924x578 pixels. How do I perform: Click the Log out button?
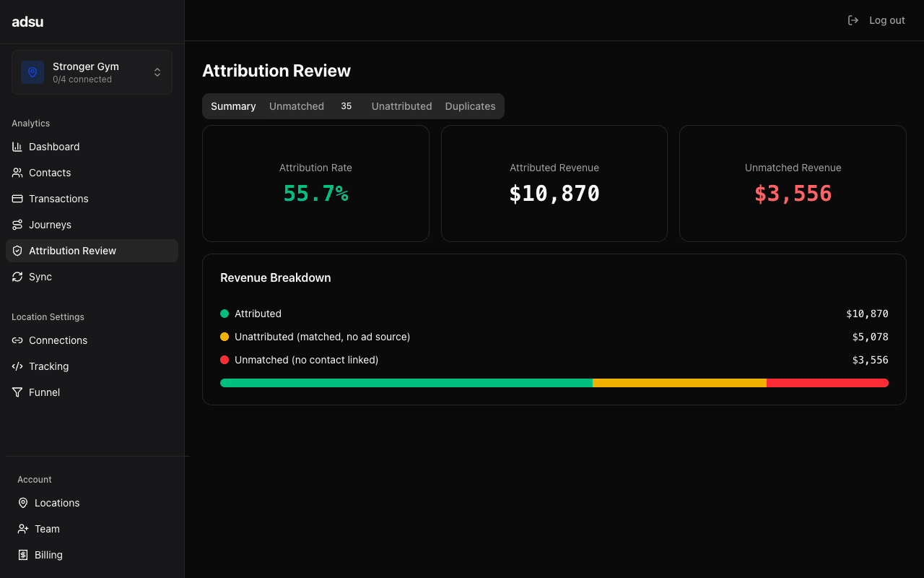click(x=886, y=20)
